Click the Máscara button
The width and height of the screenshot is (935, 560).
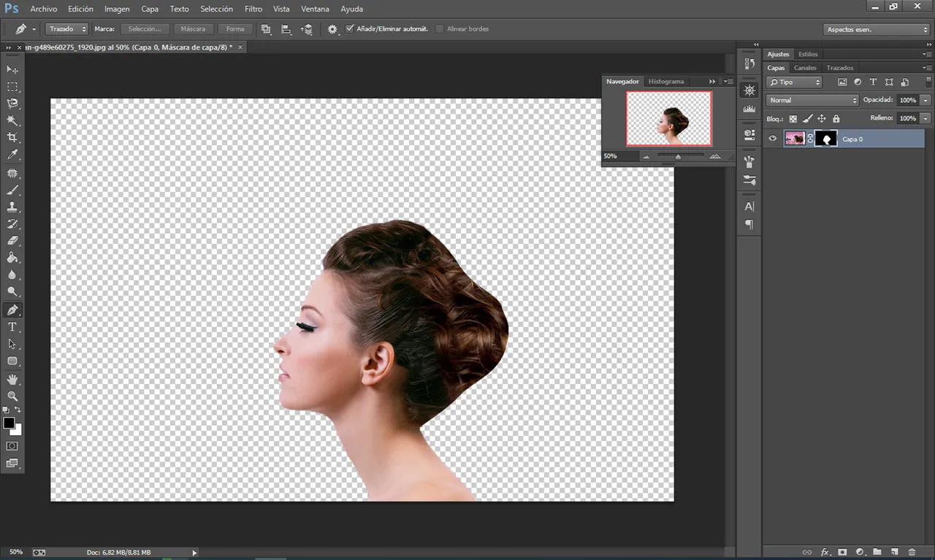point(193,29)
